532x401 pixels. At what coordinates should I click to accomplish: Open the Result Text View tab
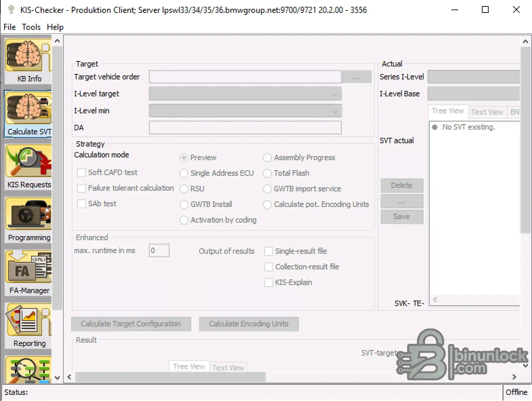pyautogui.click(x=228, y=367)
